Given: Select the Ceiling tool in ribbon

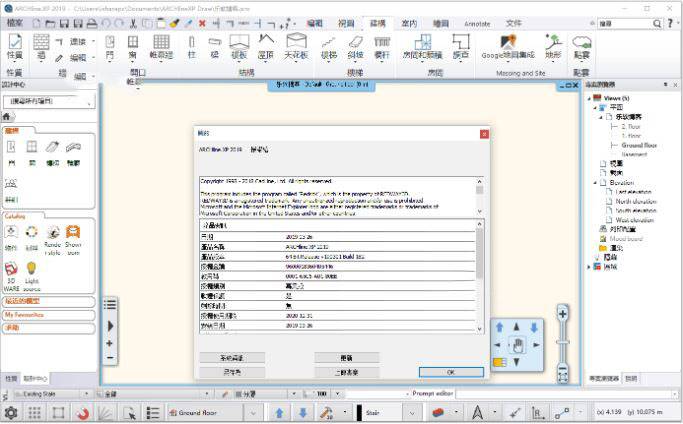Looking at the screenshot, I should point(296,47).
